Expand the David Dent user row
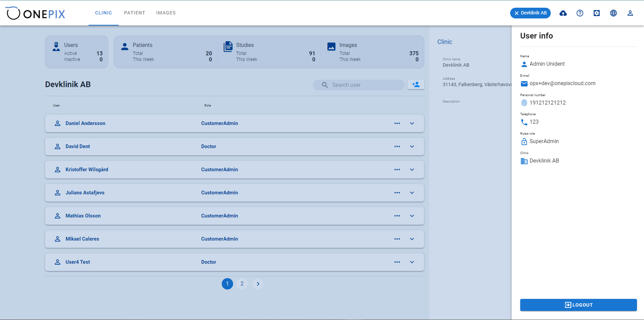 [412, 146]
